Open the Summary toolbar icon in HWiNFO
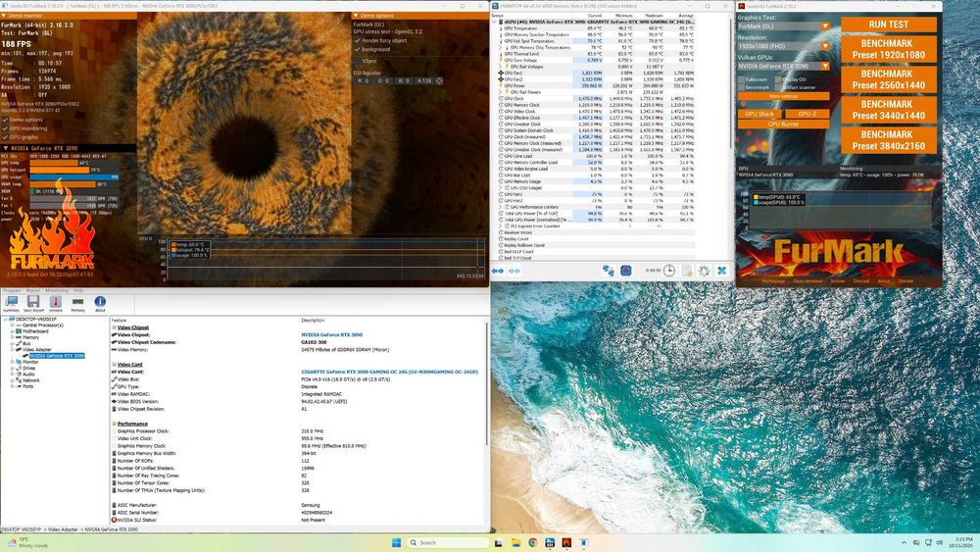Screen dimensions: 980x552 pyautogui.click(x=11, y=303)
